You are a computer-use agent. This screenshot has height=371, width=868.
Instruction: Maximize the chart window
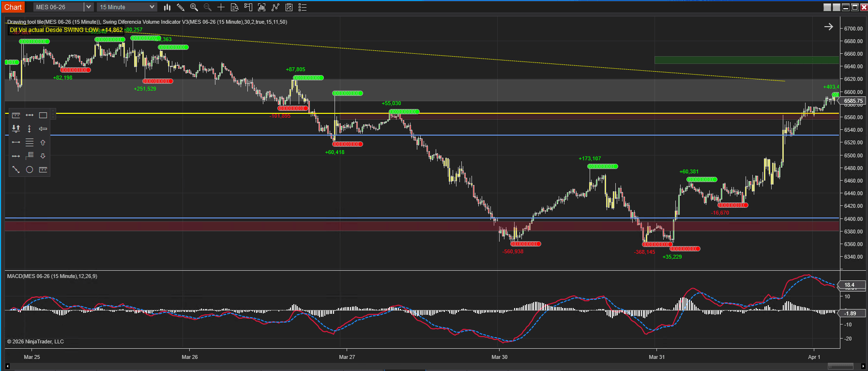pyautogui.click(x=855, y=7)
